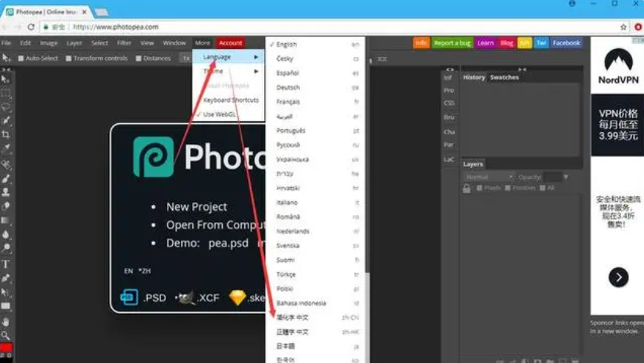Toggle the Pixels lock checkbox
This screenshot has width=644, height=363.
[479, 188]
